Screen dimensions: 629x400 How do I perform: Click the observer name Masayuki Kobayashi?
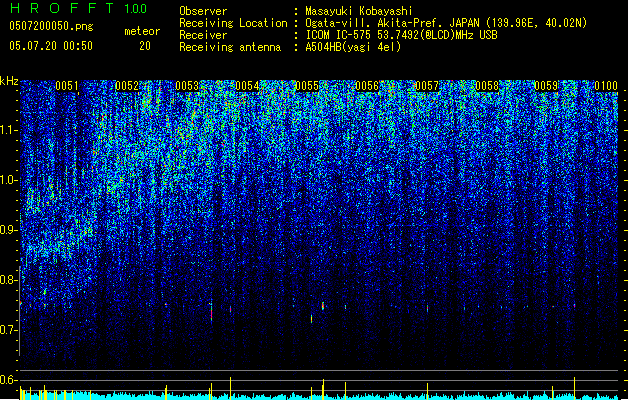(x=359, y=11)
